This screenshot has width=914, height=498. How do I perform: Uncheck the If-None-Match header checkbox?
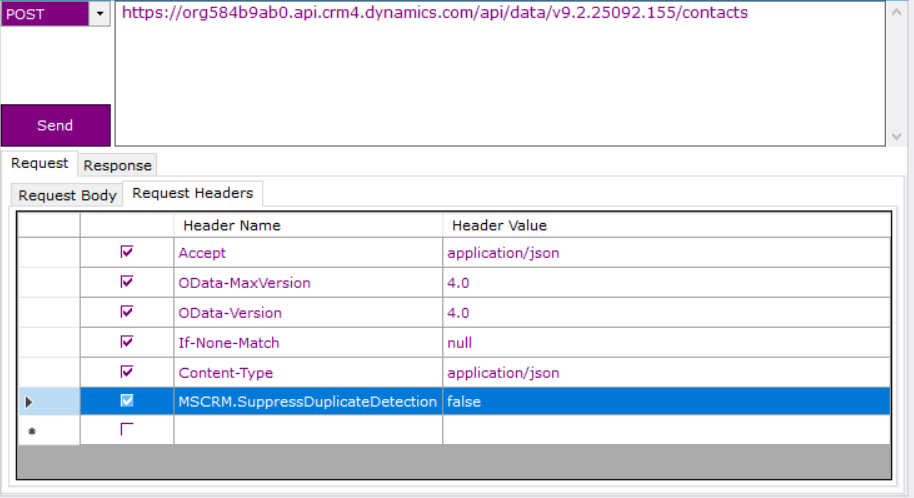[x=127, y=342]
